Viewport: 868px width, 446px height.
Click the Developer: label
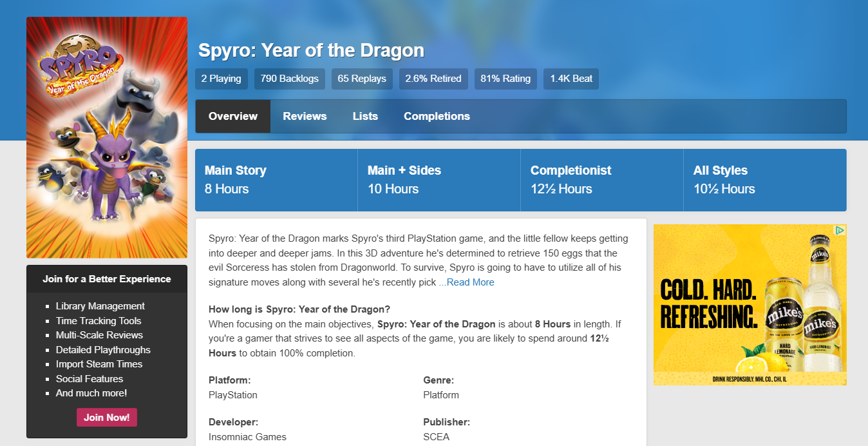pos(234,422)
